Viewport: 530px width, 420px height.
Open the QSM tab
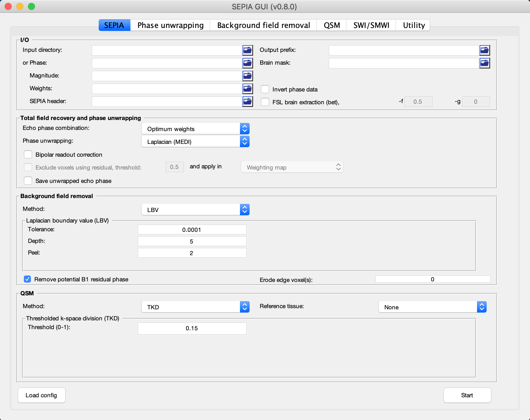click(332, 25)
